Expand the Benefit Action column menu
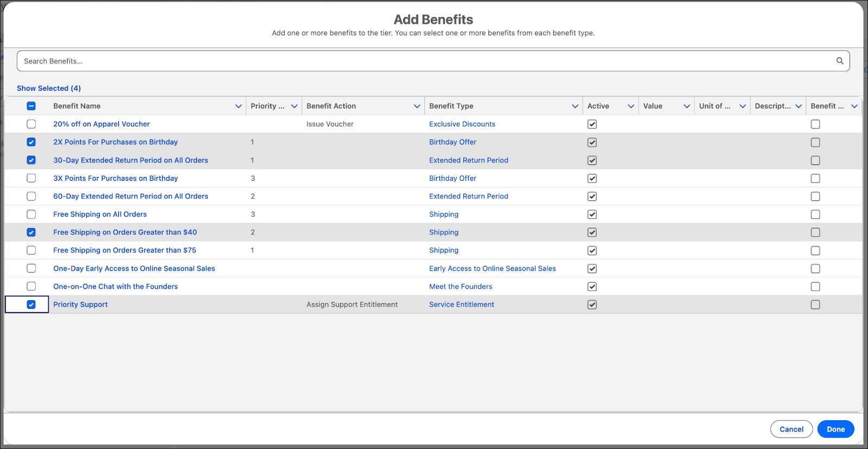868x449 pixels. [417, 106]
